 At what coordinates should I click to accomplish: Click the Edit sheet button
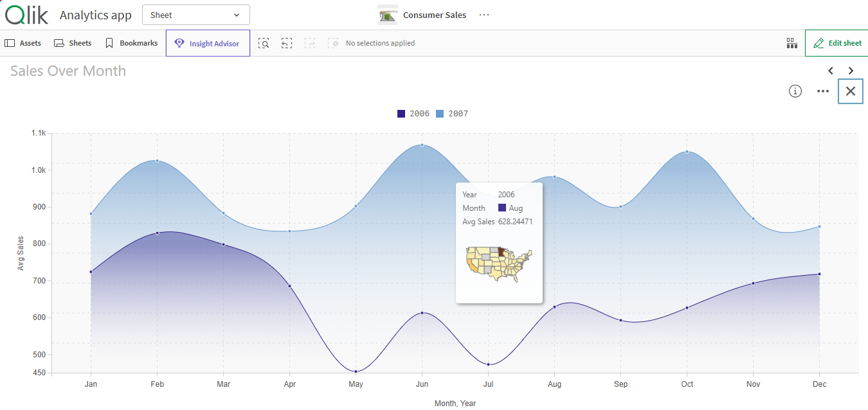coord(836,43)
